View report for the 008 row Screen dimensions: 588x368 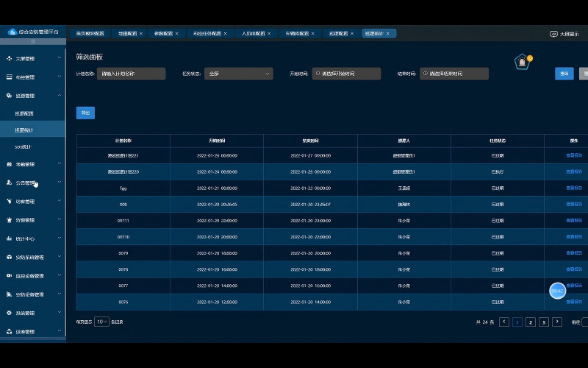pos(574,204)
